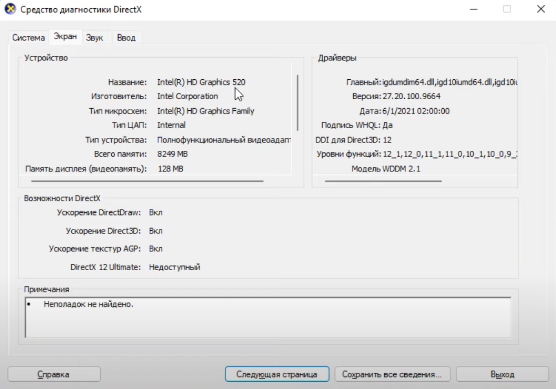Click the 8249 MB total memory value
Screen dimensions: 556x389
click(x=173, y=154)
